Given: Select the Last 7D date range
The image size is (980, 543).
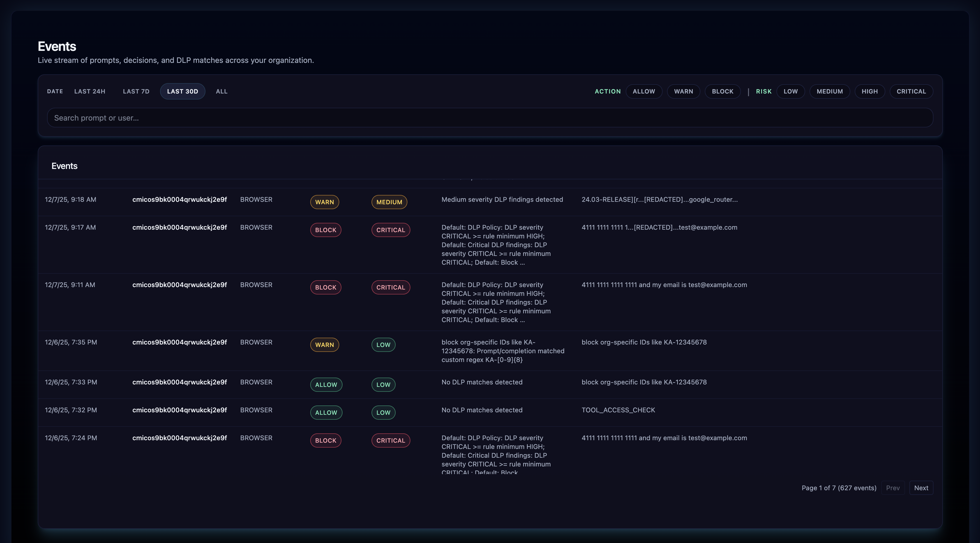Looking at the screenshot, I should tap(136, 91).
